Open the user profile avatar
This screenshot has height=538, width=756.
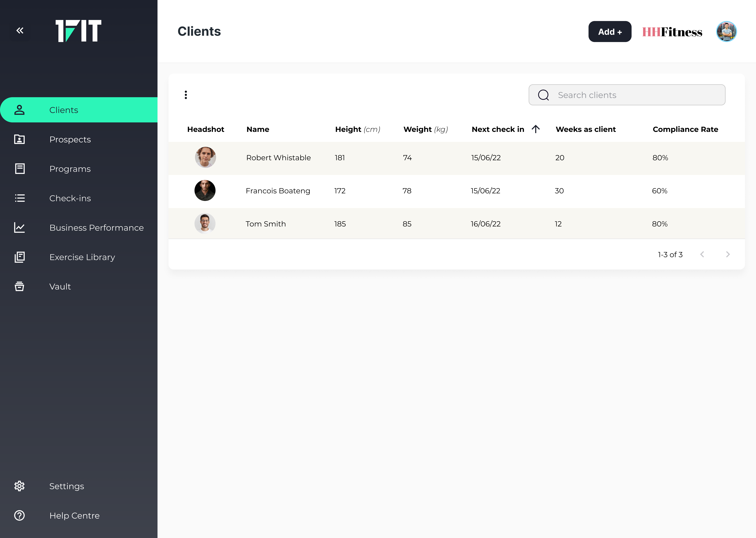pos(727,32)
